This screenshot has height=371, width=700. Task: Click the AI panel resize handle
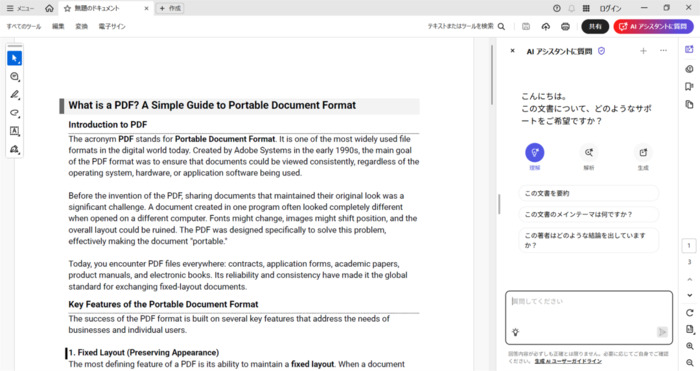(x=499, y=204)
